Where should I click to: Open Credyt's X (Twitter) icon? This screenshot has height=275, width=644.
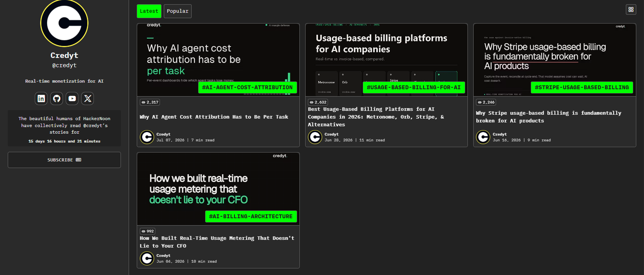(x=88, y=98)
